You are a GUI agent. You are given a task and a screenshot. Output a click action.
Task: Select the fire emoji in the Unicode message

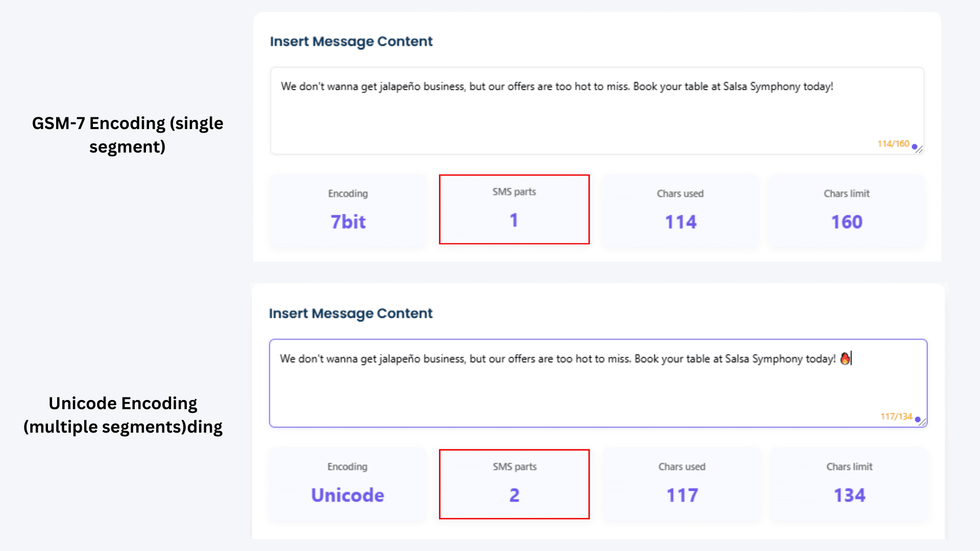[x=845, y=359]
